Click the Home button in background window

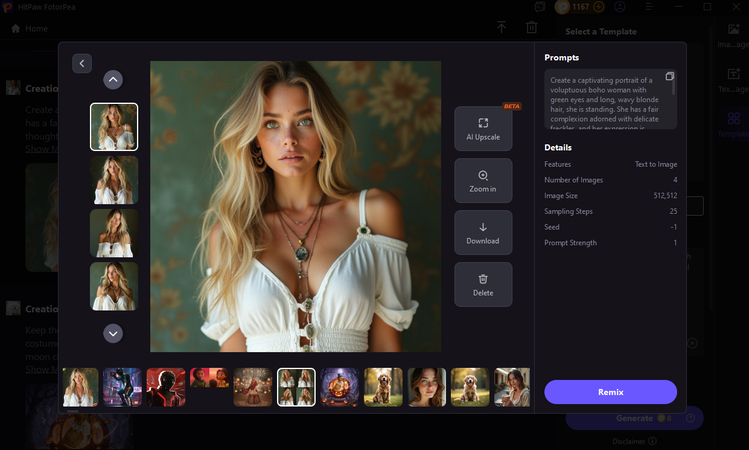29,29
